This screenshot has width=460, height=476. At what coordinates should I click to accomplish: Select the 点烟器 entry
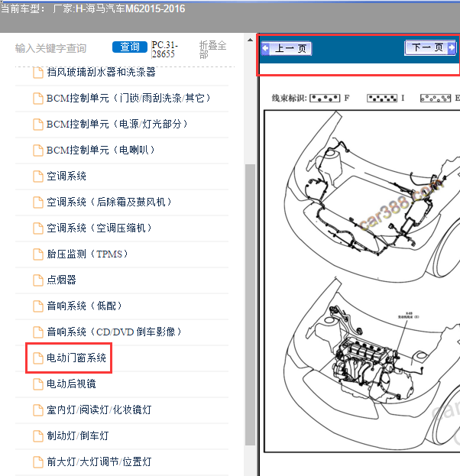coord(61,280)
